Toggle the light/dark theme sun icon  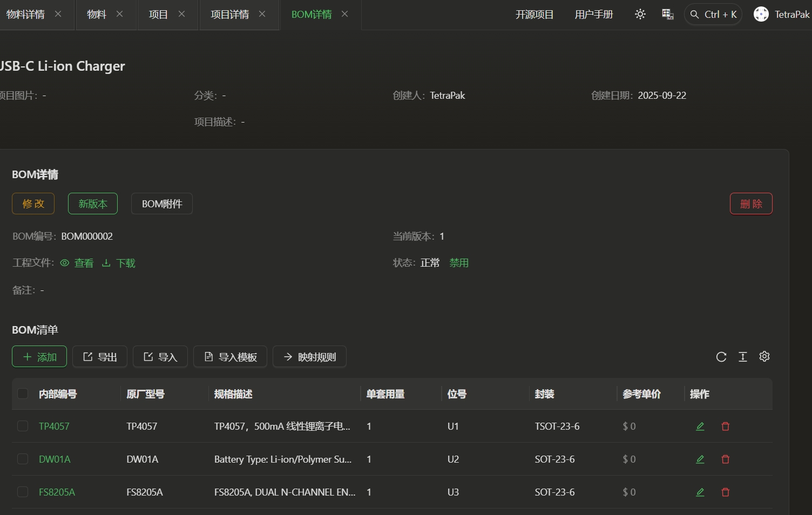(x=640, y=15)
